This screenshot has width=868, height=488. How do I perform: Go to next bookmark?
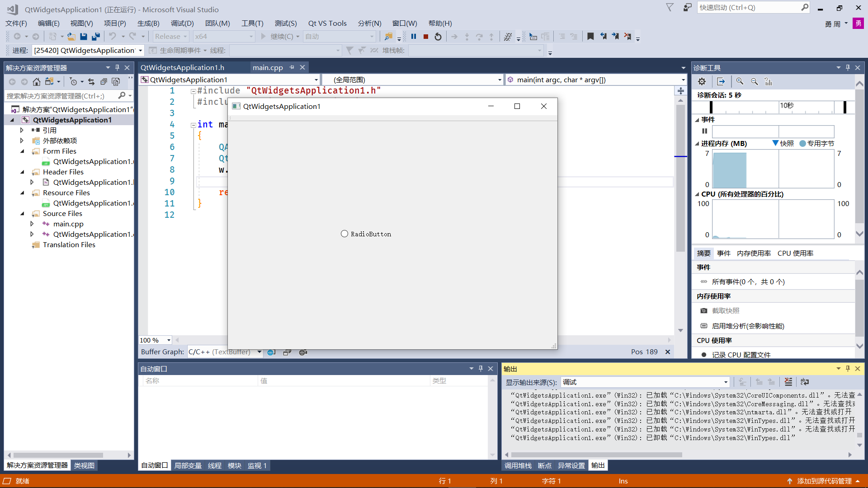(615, 37)
